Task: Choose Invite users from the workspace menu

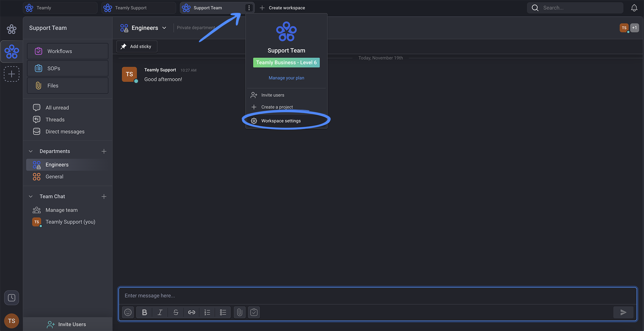Action: (286, 95)
